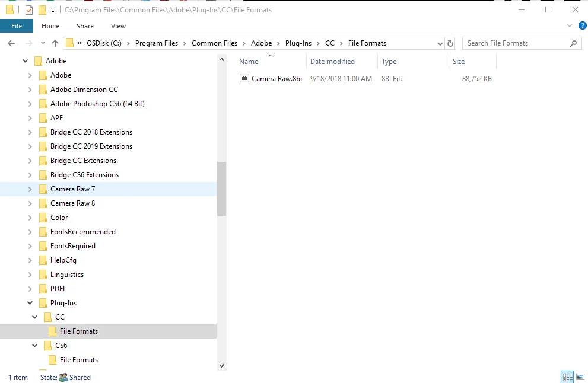Viewport: 588px width, 383px height.
Task: Select File Formats under CC
Action: coord(79,331)
